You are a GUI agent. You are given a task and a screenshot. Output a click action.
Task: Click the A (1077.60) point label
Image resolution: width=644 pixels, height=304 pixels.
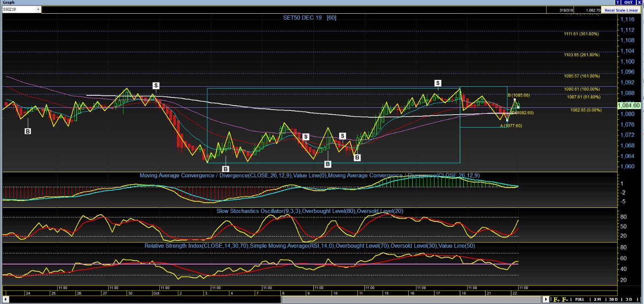[x=511, y=126]
